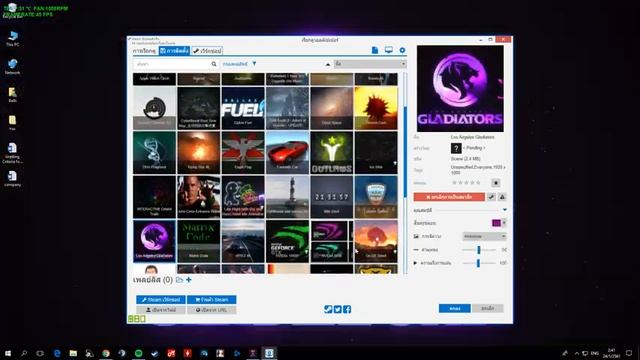640x360 pixels.
Task: Open File Explorer in the taskbar
Action: tap(73, 353)
